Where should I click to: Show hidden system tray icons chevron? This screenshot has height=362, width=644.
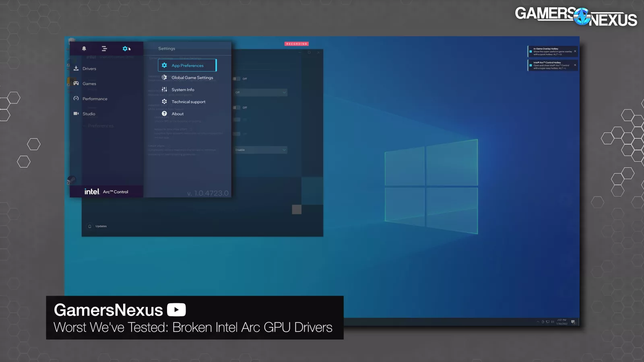(538, 322)
